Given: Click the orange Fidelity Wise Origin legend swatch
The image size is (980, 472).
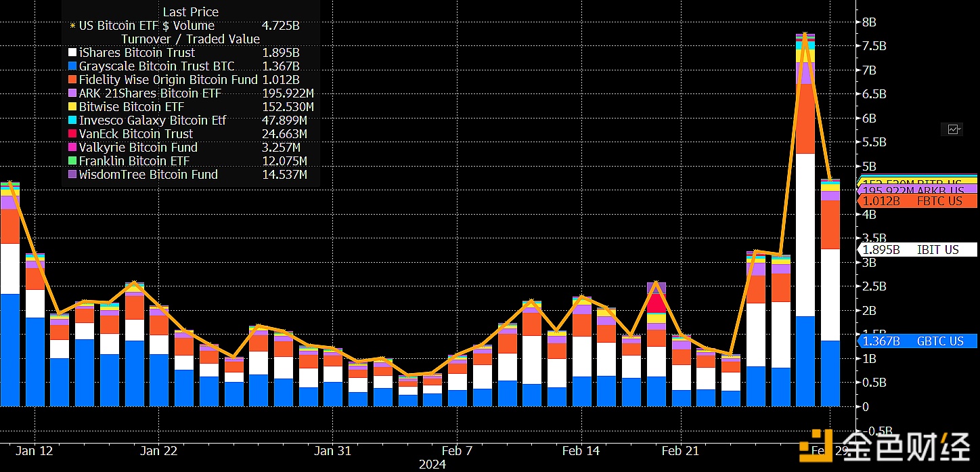Looking at the screenshot, I should 72,80.
